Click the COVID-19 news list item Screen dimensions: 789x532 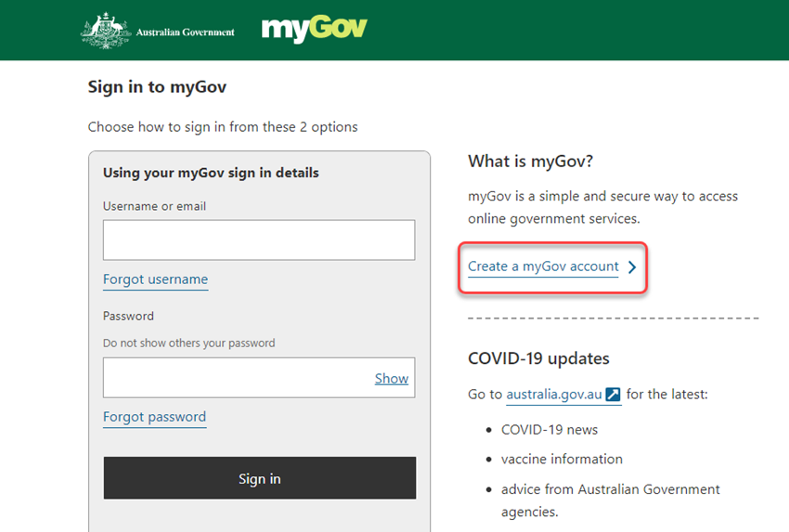coord(550,430)
